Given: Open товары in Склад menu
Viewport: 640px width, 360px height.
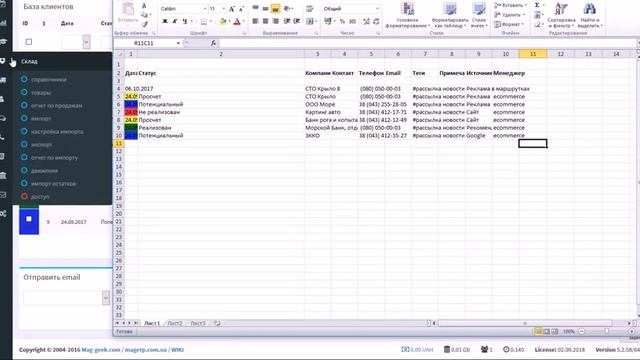Looking at the screenshot, I should point(41,93).
